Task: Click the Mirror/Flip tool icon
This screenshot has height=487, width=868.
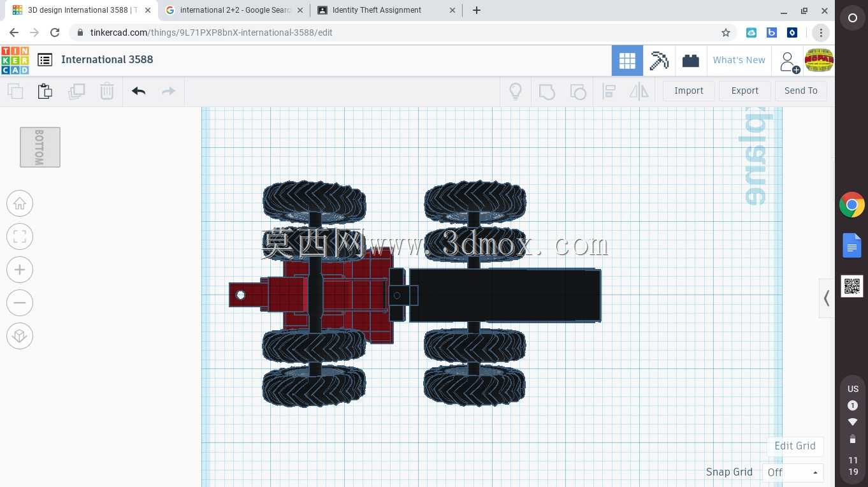Action: pos(639,91)
